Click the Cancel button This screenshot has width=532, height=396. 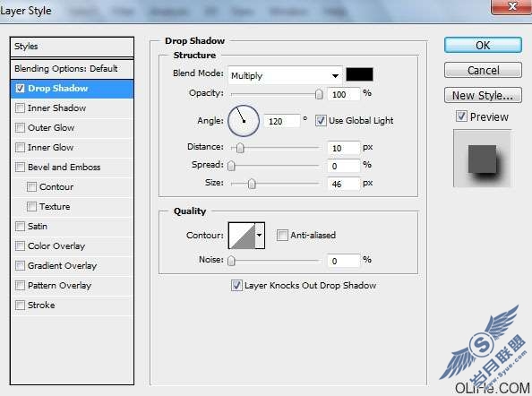pos(483,70)
